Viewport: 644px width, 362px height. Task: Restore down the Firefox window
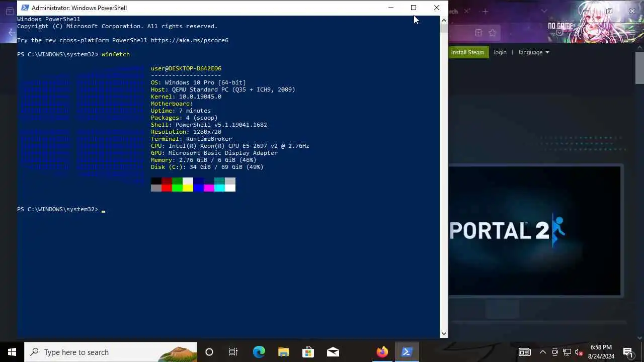pyautogui.click(x=609, y=11)
